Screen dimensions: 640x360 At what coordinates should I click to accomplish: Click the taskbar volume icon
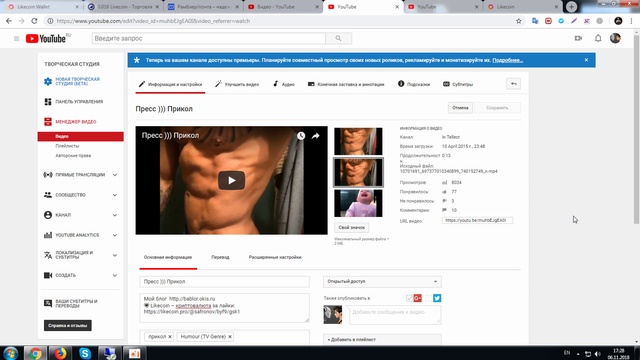598,354
